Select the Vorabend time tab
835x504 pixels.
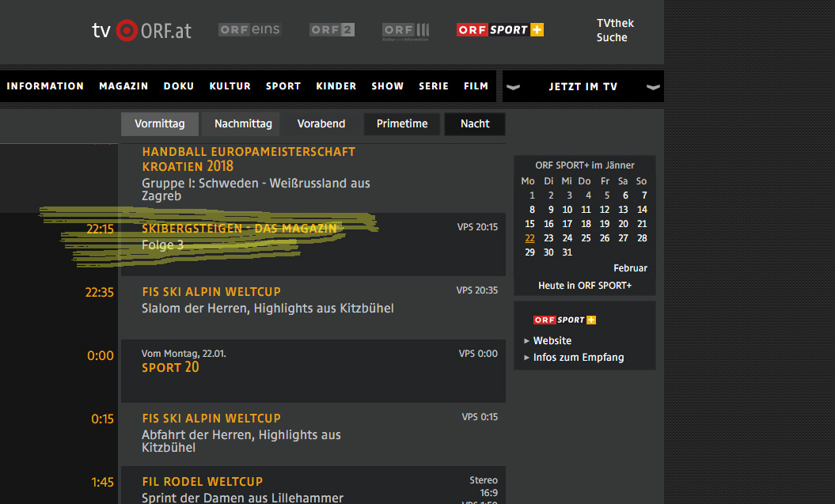321,124
